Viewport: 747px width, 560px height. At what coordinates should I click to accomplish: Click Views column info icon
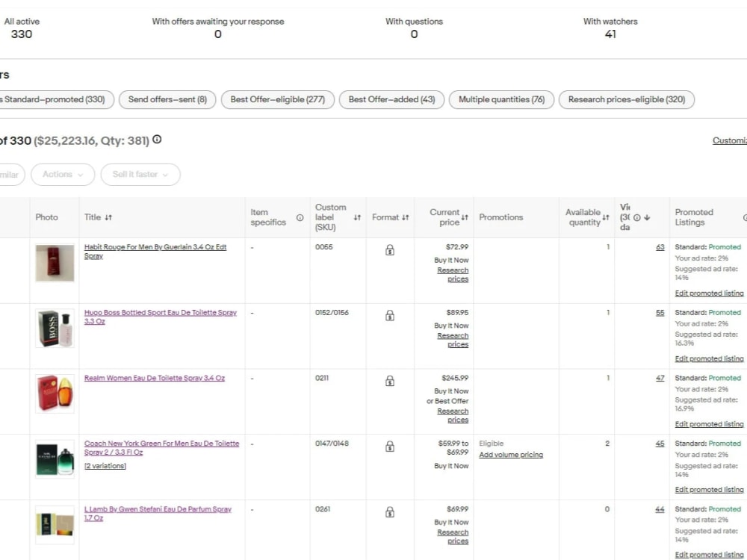click(636, 217)
